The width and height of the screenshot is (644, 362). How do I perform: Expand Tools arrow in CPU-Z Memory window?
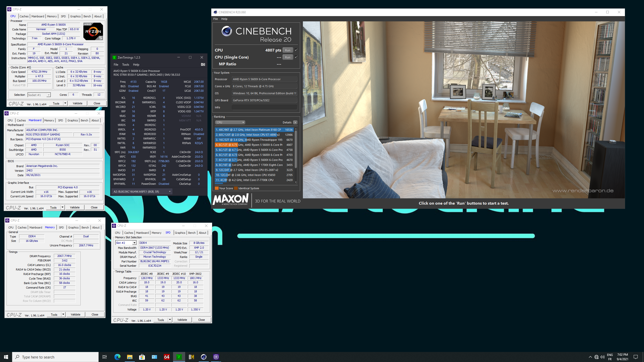point(63,314)
